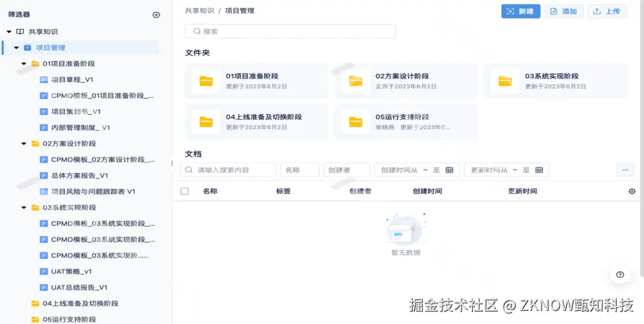644x324 pixels.
Task: Select 05运行支持阶段 in the tree
Action: tap(69, 319)
